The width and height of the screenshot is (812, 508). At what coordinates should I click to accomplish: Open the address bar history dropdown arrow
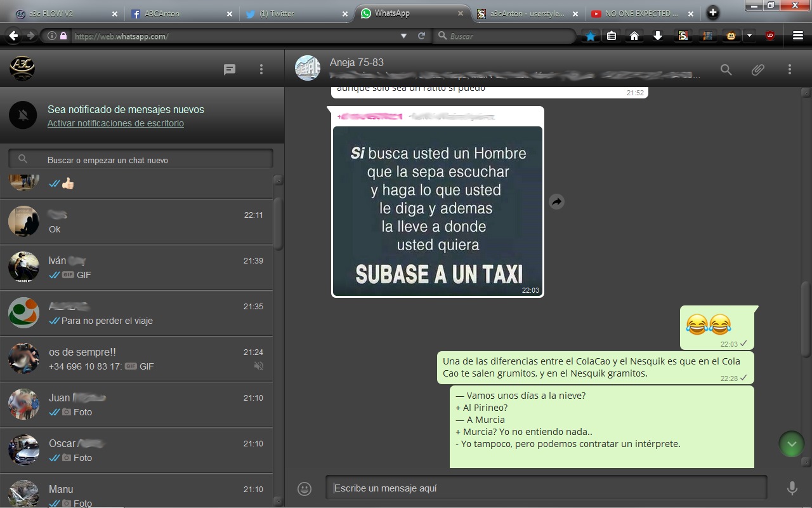pos(404,36)
